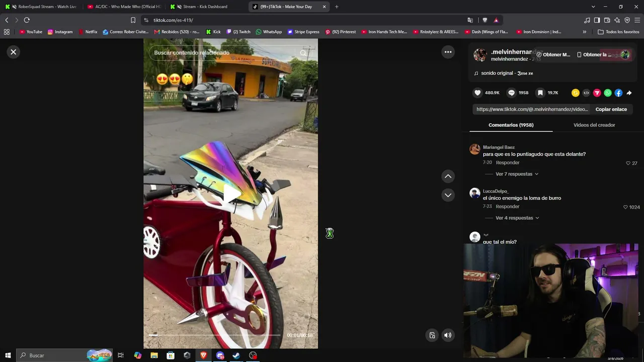Play the paused TikTok video

point(231,194)
